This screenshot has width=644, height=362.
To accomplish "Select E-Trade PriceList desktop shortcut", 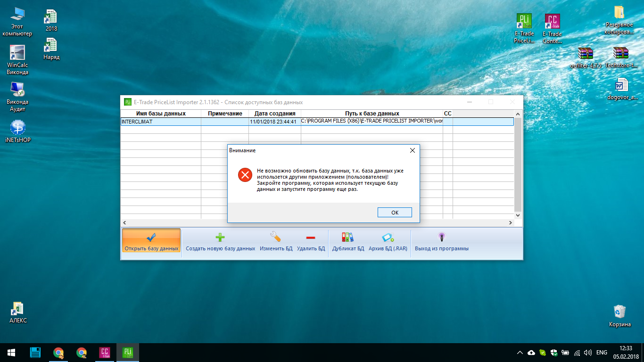I will (524, 28).
